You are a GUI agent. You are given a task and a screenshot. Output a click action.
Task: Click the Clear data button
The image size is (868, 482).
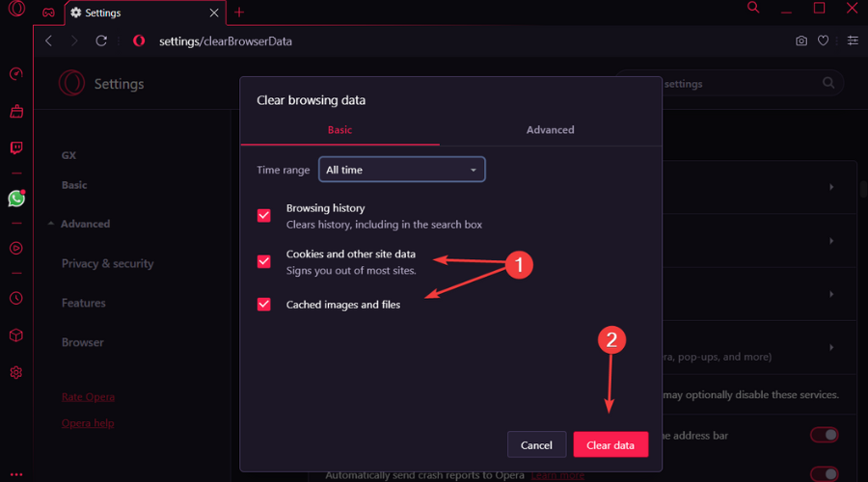pyautogui.click(x=610, y=445)
